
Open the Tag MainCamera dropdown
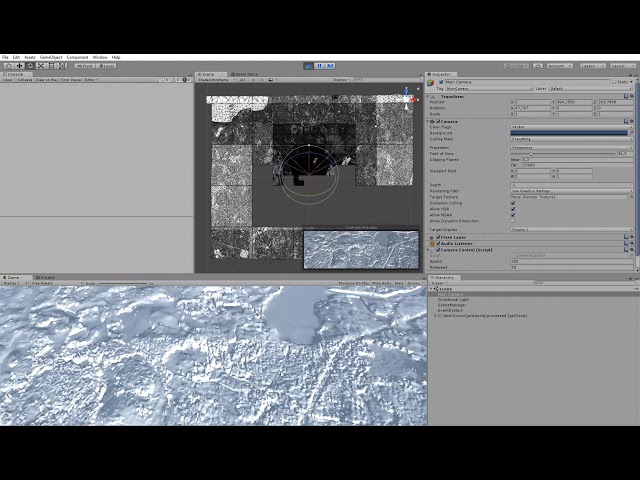[489, 89]
